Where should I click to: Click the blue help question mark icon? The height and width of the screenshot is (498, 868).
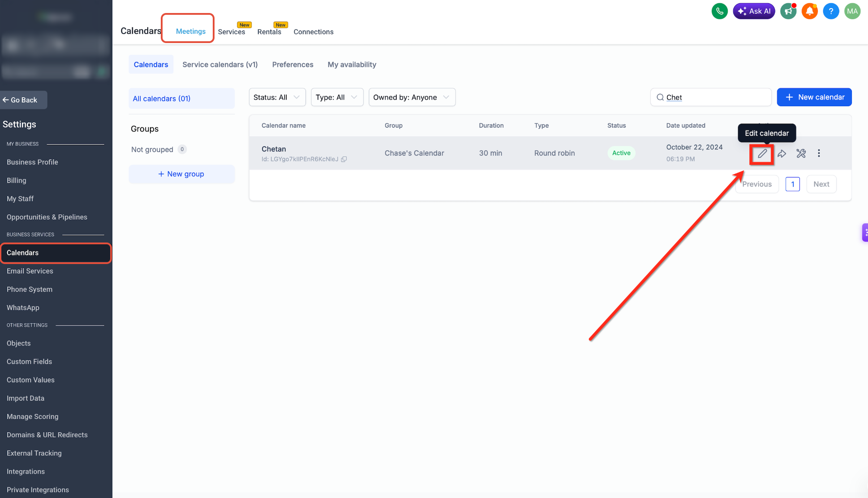tap(831, 11)
